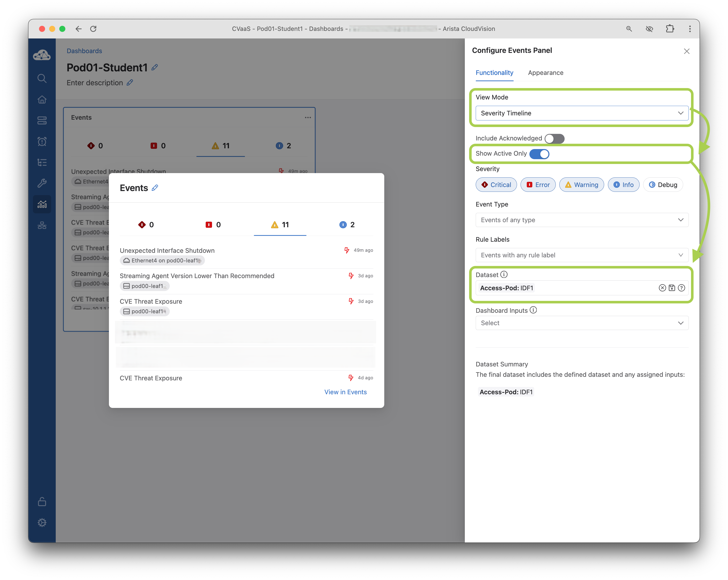This screenshot has height=580, width=728.
Task: Select the Info severity count tab
Action: pos(347,225)
